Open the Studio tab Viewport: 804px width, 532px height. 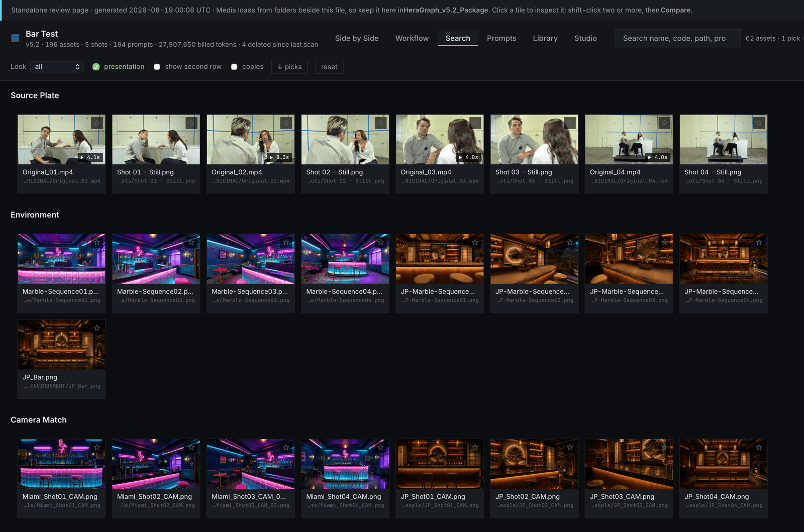(585, 38)
